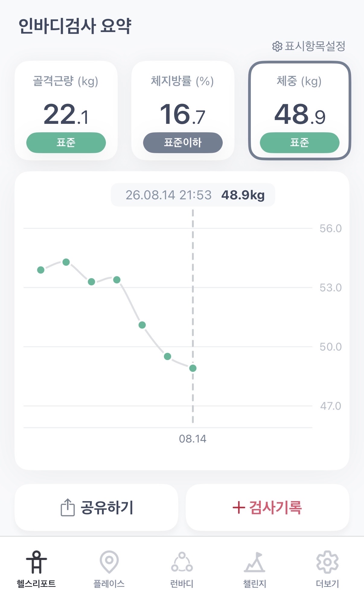Open the 챌린지 flag mountain icon
Viewport: 364px width, 608px height.
[255, 562]
